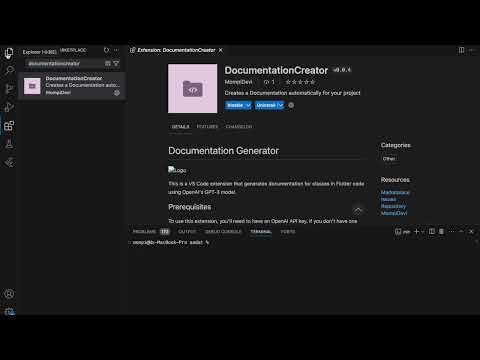
Task: Split the terminal pane
Action: 432,231
